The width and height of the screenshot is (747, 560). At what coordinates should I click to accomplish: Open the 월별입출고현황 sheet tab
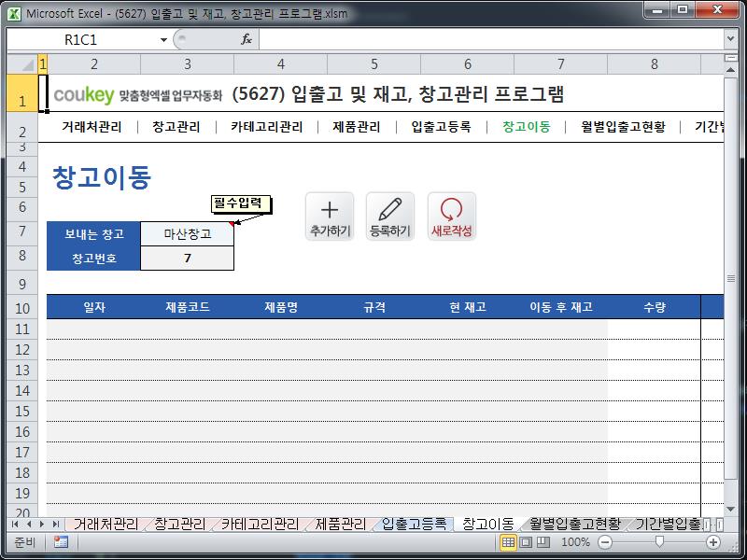pyautogui.click(x=575, y=525)
